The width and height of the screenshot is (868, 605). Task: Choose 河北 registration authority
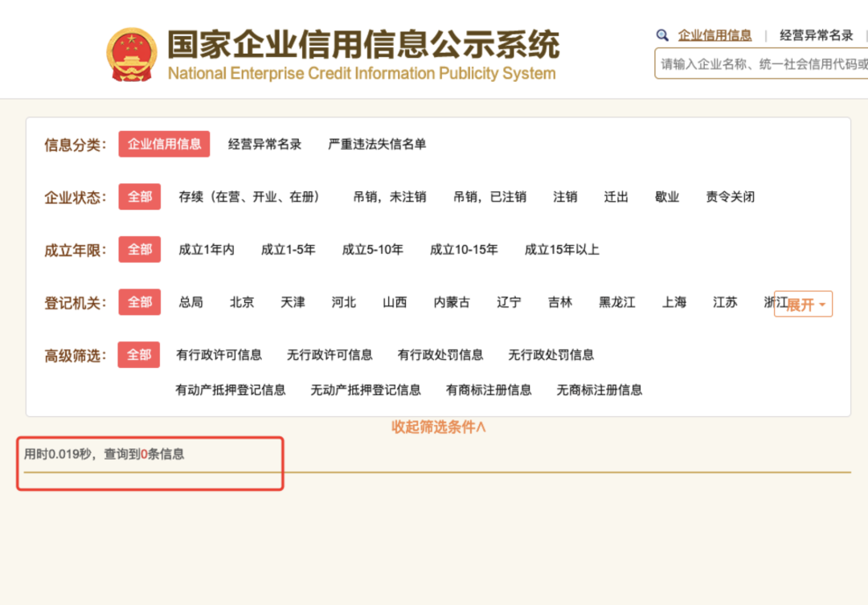click(x=344, y=302)
